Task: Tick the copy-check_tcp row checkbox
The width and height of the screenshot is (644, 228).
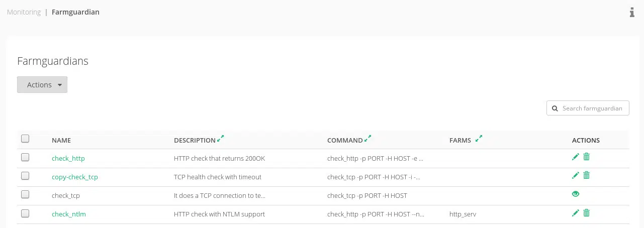Action: point(25,176)
